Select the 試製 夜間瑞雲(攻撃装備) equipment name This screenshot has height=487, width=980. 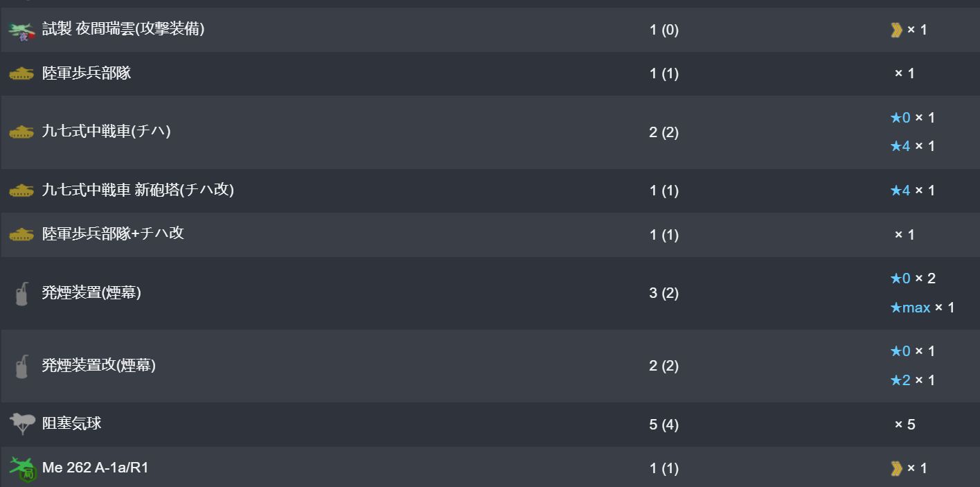pos(123,29)
